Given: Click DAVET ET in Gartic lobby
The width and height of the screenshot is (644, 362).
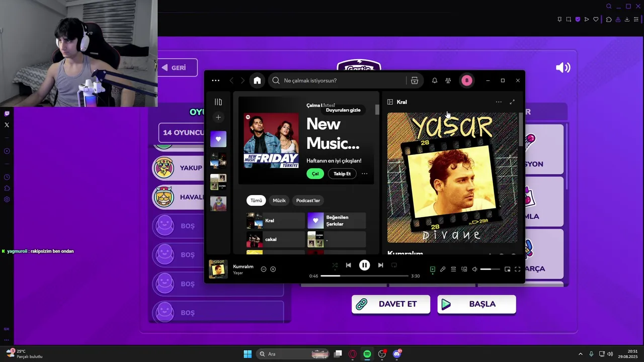Looking at the screenshot, I should click(x=391, y=304).
